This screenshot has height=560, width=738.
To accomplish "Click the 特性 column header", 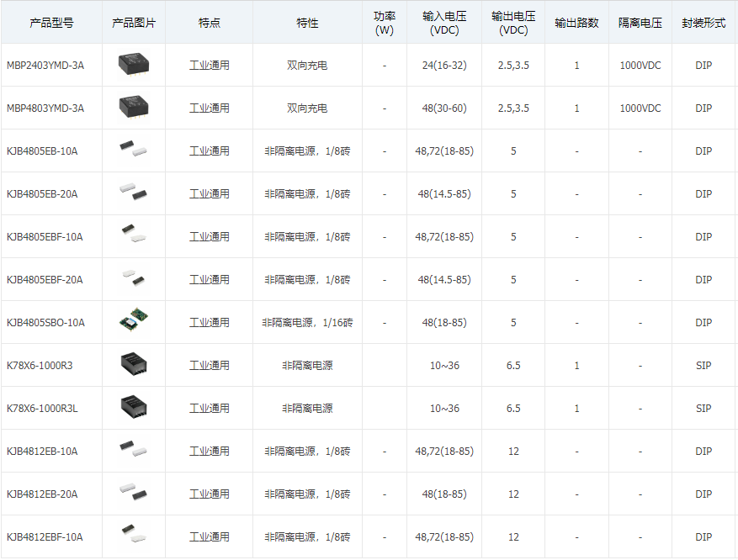I will 307,23.
